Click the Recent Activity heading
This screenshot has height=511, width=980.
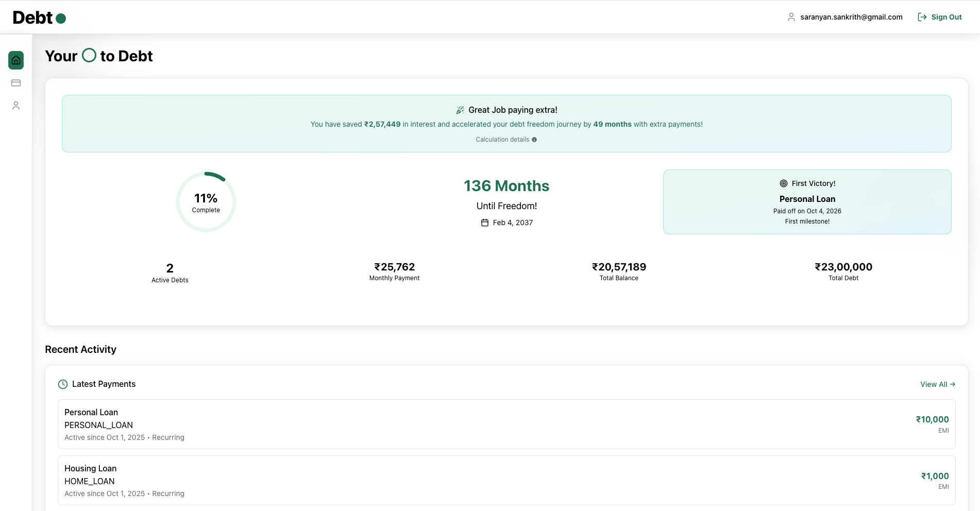click(81, 349)
